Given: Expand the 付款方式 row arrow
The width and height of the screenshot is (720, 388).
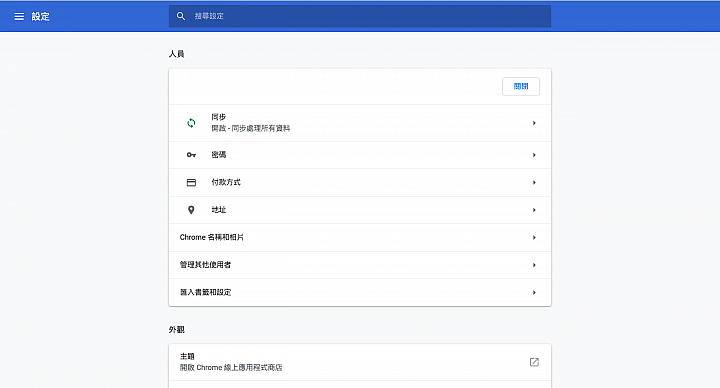Looking at the screenshot, I should [x=534, y=182].
